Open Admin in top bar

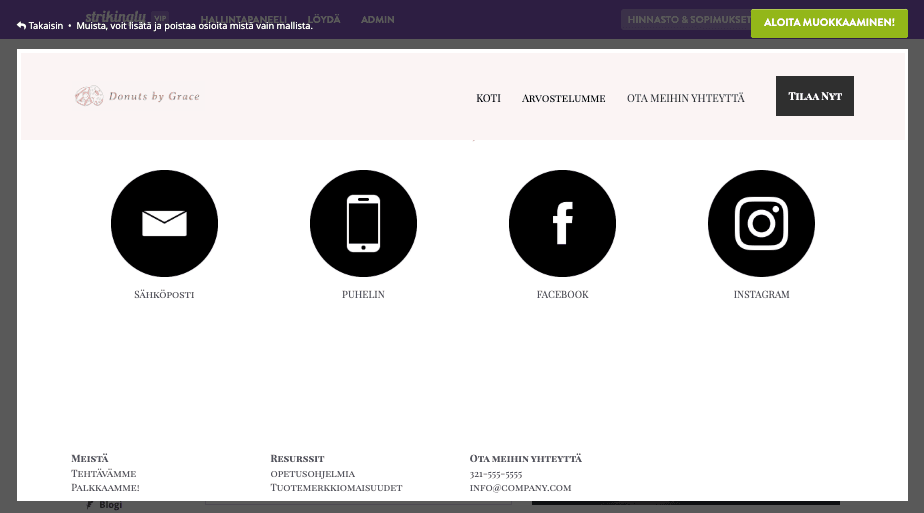click(x=378, y=19)
